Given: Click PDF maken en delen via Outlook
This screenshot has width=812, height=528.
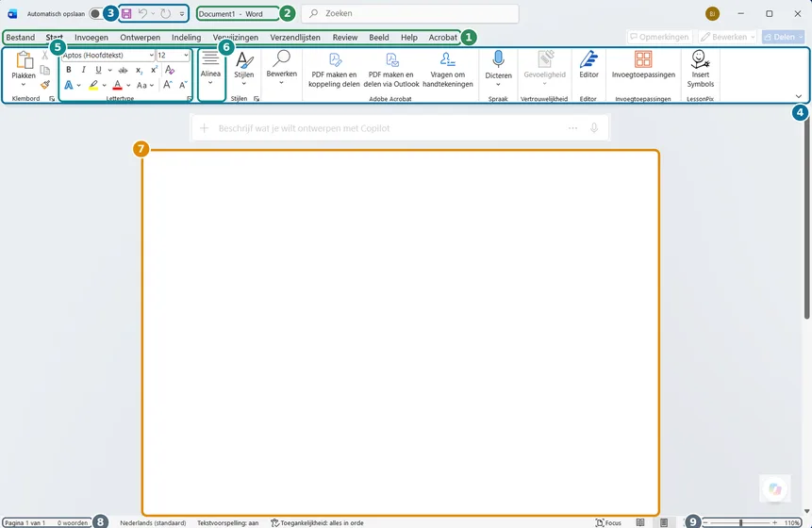Looking at the screenshot, I should [x=391, y=70].
